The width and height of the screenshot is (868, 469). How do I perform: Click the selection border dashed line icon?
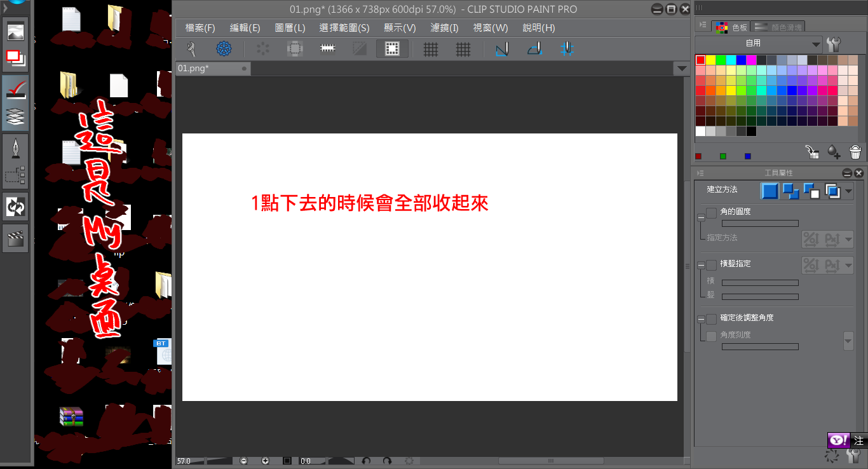[x=327, y=49]
